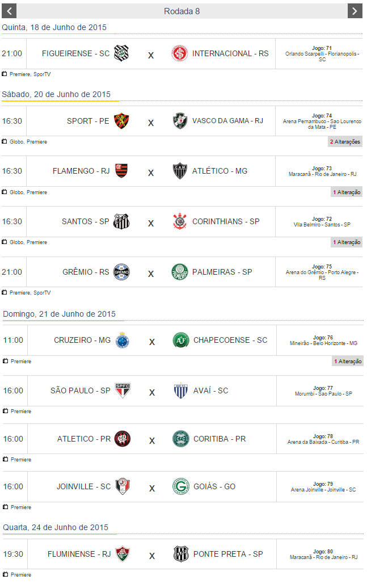Open the GRÊMIO - RS team link
367x588 pixels.
coord(86,272)
